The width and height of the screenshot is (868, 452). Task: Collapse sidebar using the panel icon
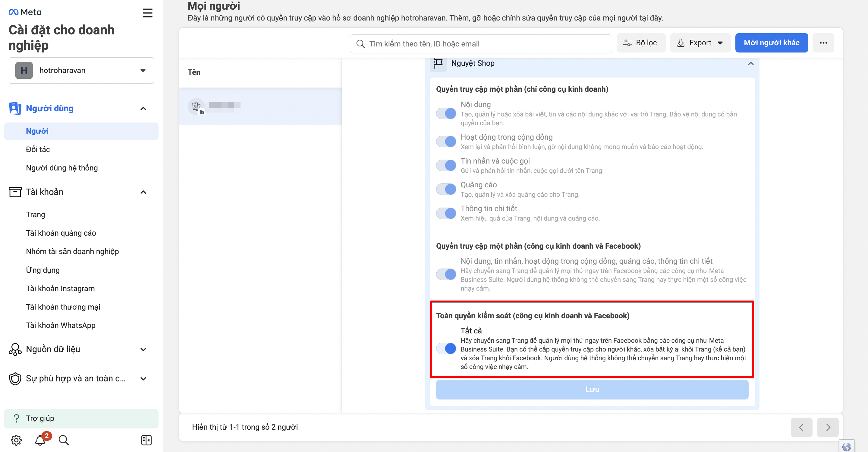[x=146, y=440]
